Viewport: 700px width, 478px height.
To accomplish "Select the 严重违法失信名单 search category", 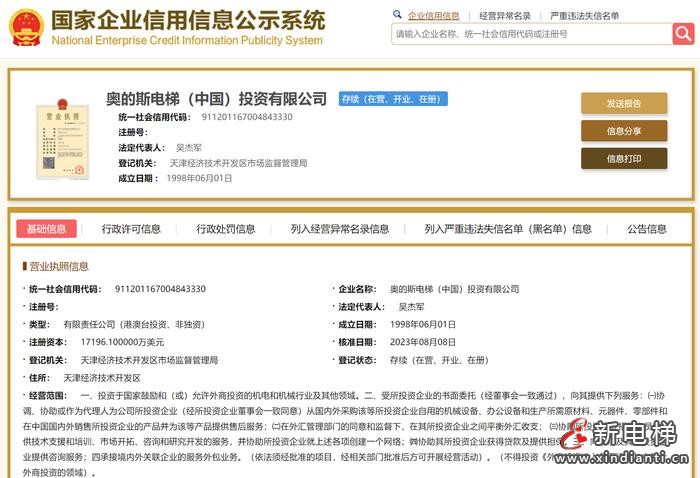I will [x=584, y=16].
